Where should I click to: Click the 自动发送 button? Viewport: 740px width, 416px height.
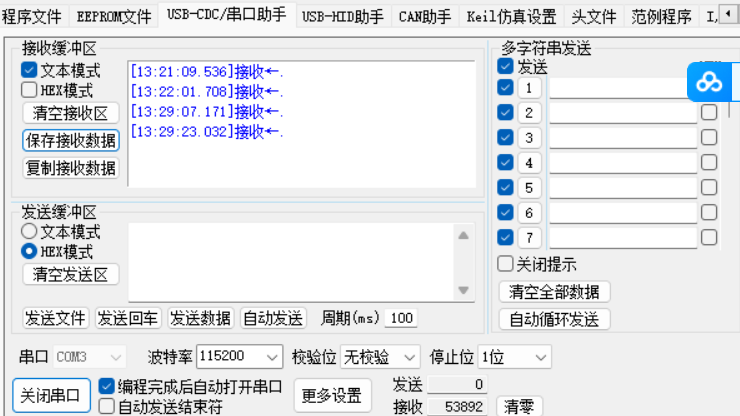[x=273, y=318]
